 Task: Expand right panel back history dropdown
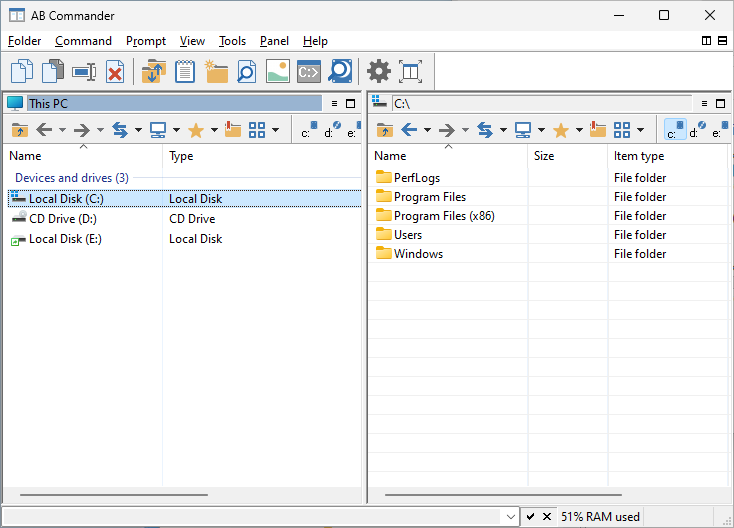427,130
